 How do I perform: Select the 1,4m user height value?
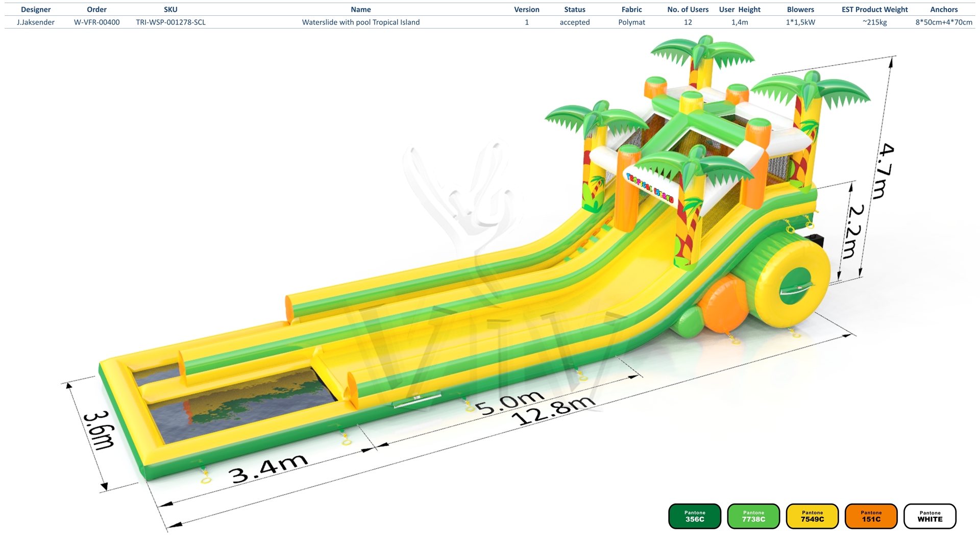[740, 22]
